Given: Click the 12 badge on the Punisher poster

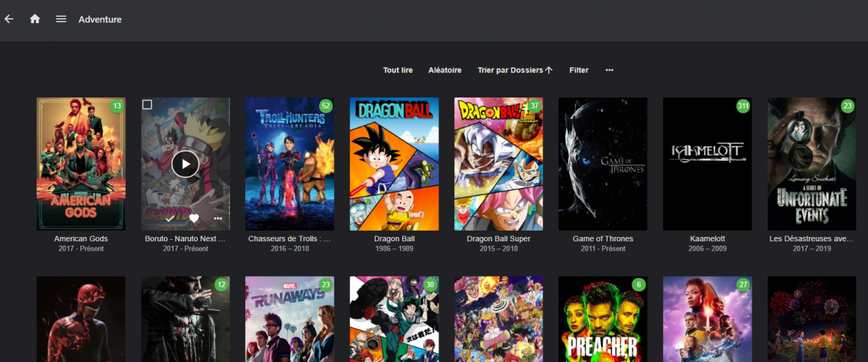Looking at the screenshot, I should pos(221,285).
